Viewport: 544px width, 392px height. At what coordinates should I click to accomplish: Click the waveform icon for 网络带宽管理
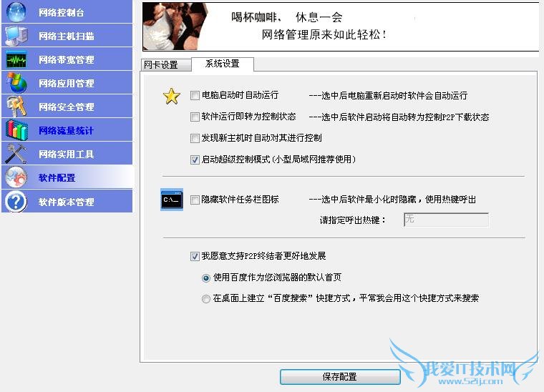[16, 59]
